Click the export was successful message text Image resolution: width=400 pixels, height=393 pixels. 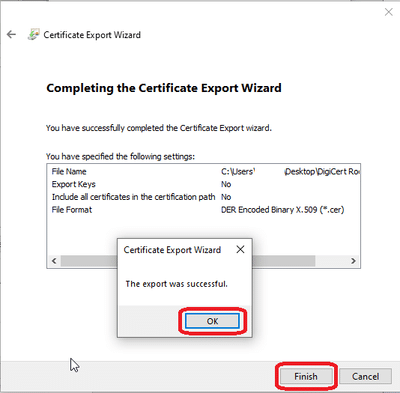[x=176, y=284]
